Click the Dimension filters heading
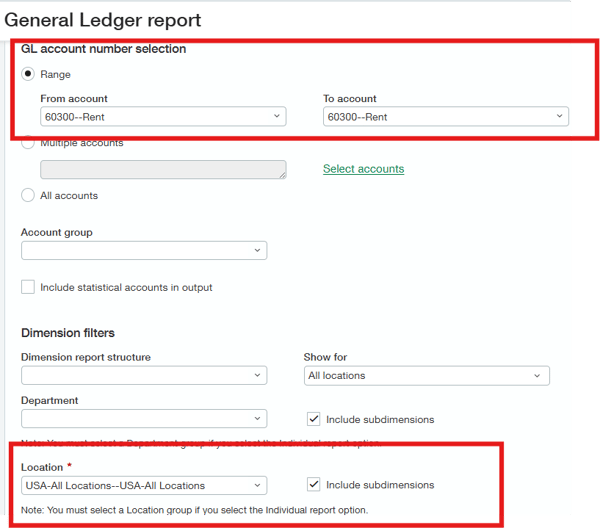This screenshot has width=600, height=528. [x=68, y=333]
